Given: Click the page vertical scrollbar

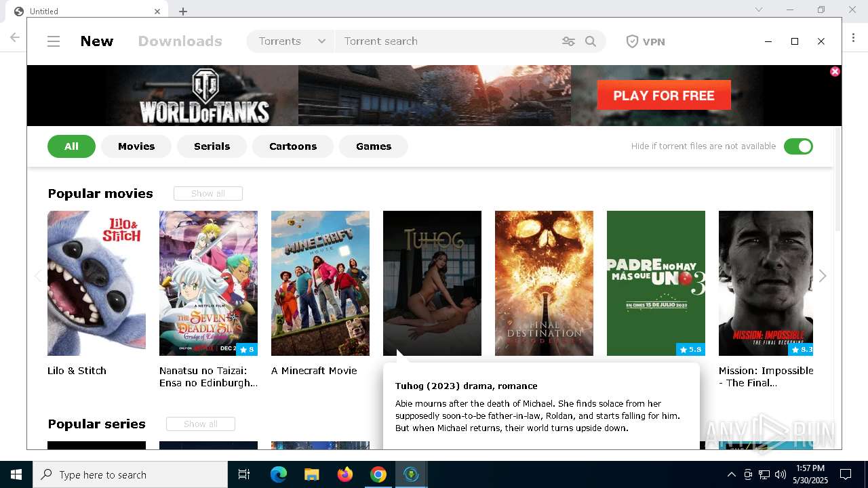Looking at the screenshot, I should pos(837,180).
